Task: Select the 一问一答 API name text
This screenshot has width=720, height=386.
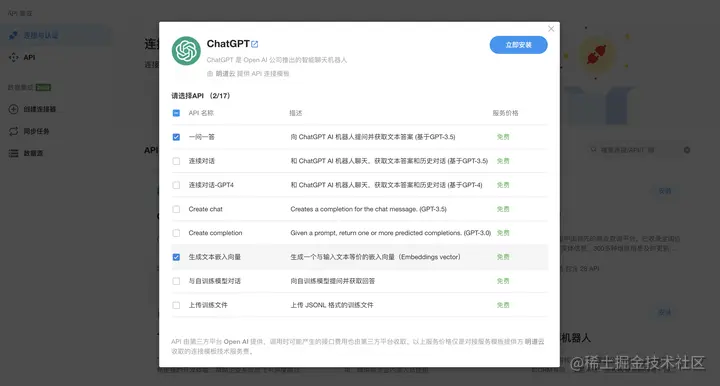Action: [202, 137]
